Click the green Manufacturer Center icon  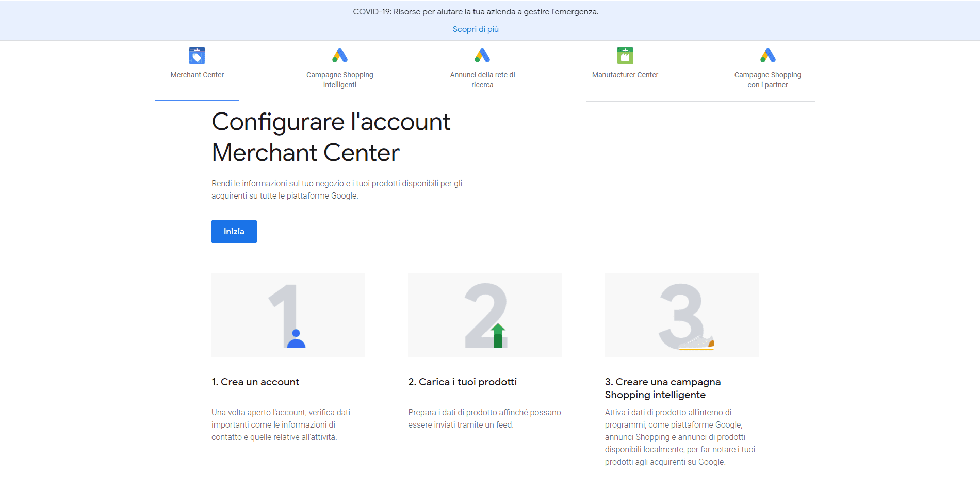coord(625,56)
